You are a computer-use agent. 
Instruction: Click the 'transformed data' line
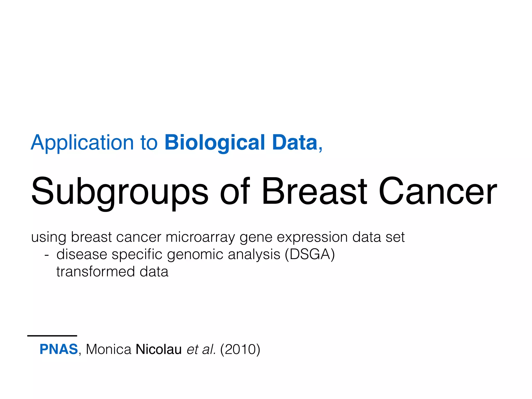[x=112, y=272]
